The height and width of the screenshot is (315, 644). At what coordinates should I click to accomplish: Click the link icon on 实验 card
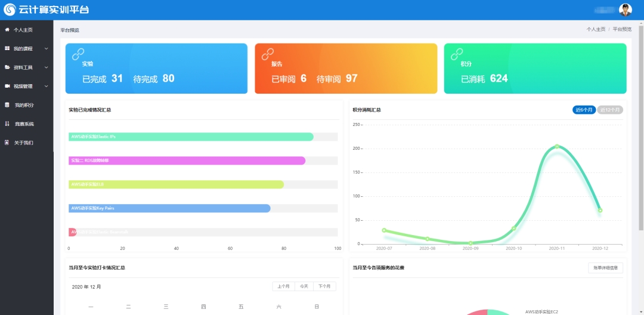coord(78,54)
